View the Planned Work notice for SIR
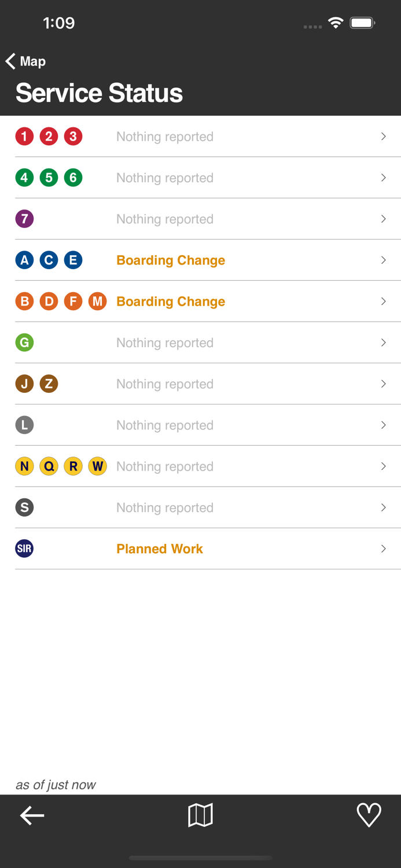Screen dimensions: 401x868 [159, 548]
